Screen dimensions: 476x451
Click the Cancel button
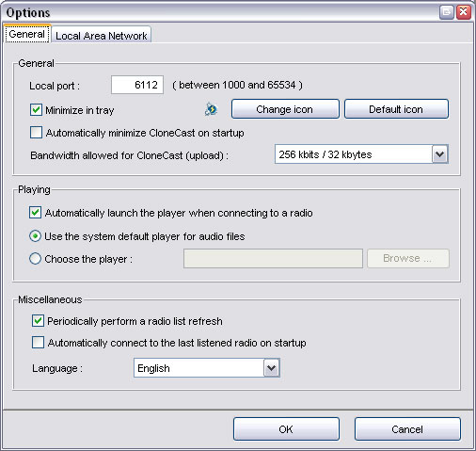click(407, 428)
